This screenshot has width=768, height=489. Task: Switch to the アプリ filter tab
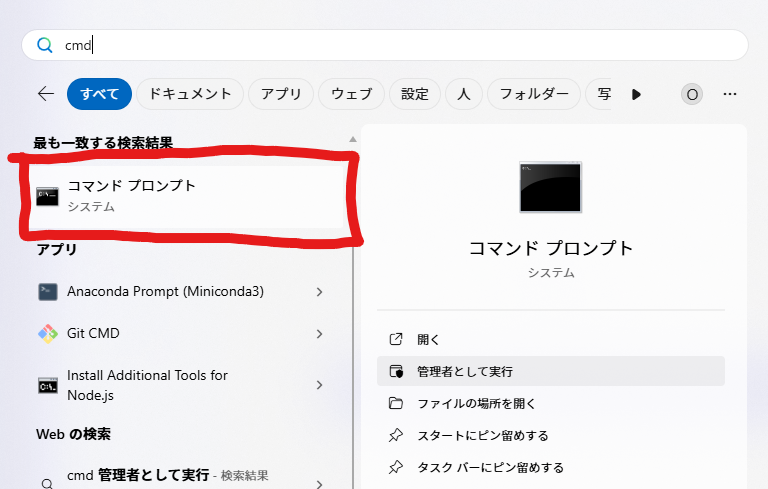(281, 94)
